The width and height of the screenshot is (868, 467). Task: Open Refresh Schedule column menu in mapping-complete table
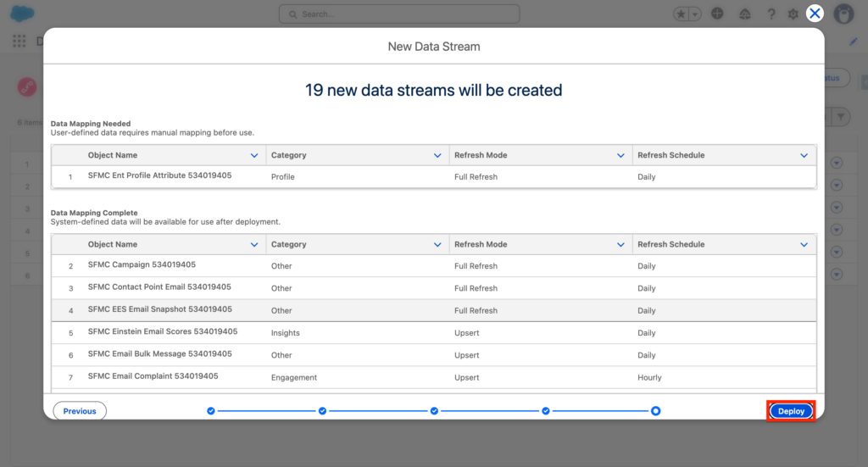[x=804, y=244]
